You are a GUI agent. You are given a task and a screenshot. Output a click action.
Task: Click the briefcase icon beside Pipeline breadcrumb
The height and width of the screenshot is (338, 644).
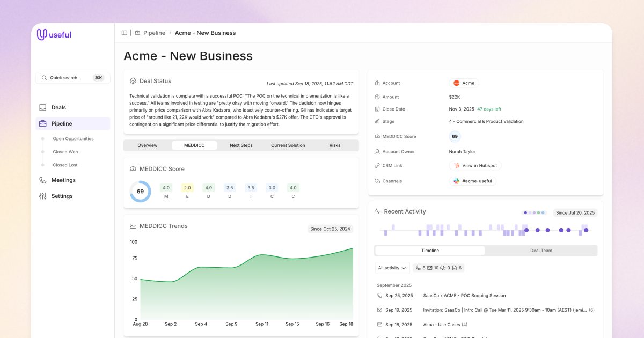tap(137, 33)
